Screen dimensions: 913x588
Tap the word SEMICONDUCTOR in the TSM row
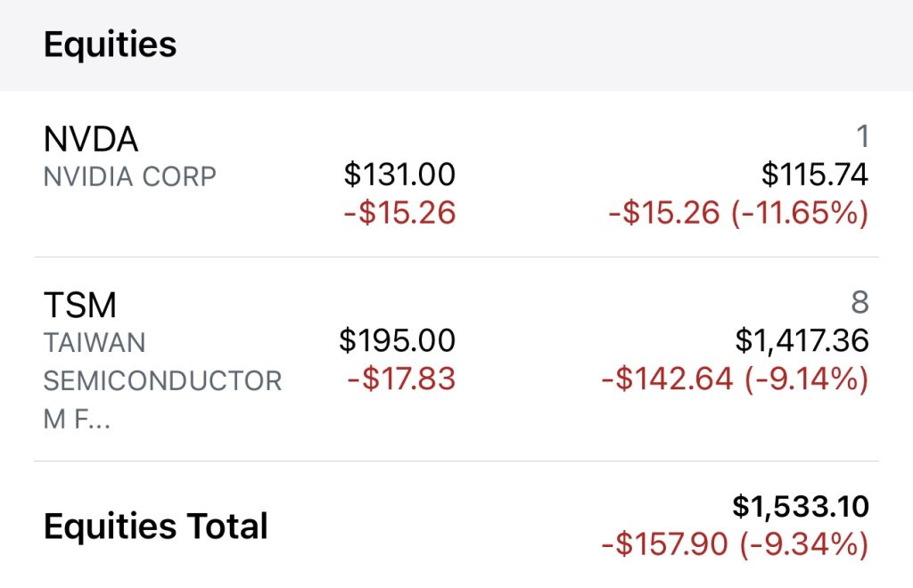(162, 381)
